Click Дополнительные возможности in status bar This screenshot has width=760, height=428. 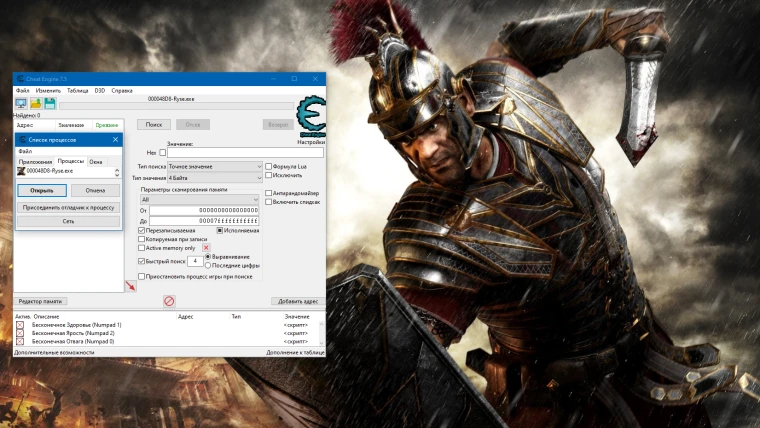pos(54,353)
